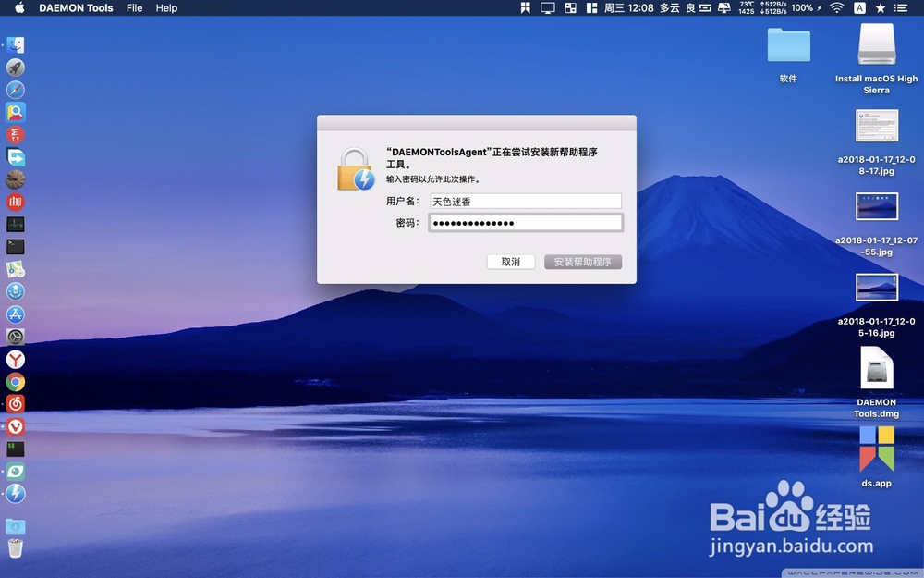This screenshot has height=578, width=924.
Task: Click the input source A icon
Action: (x=859, y=7)
